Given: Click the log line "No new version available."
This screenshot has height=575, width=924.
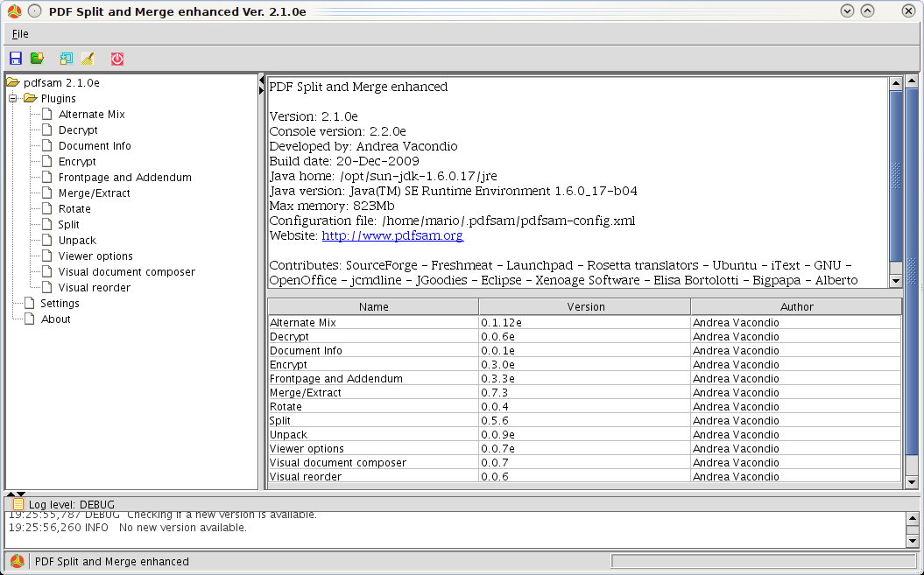Looking at the screenshot, I should click(183, 528).
